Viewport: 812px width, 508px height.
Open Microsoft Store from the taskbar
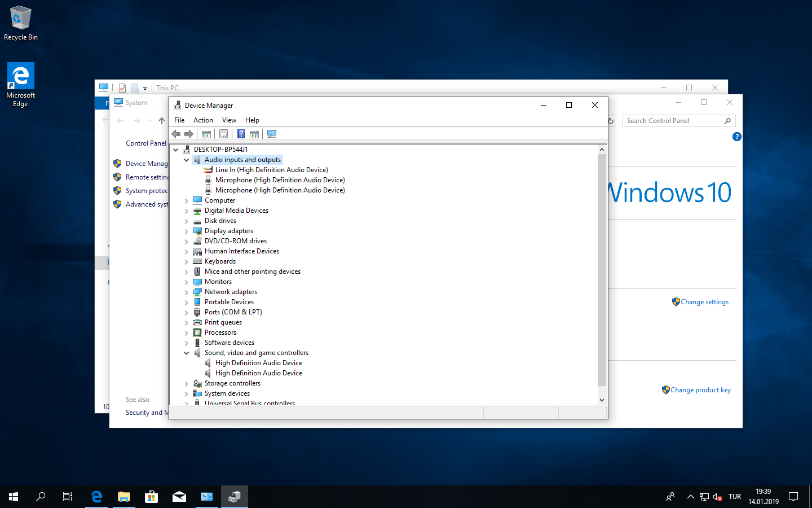click(x=151, y=497)
